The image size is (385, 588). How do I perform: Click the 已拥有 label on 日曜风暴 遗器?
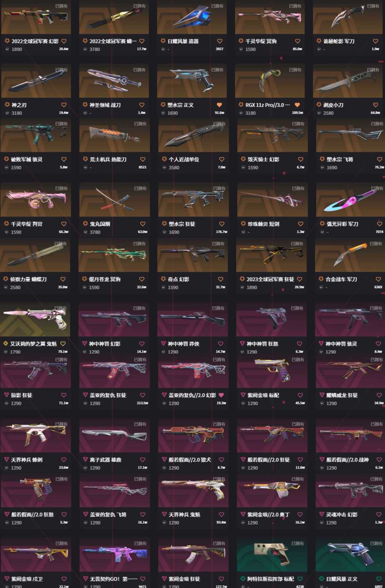pyautogui.click(x=217, y=6)
